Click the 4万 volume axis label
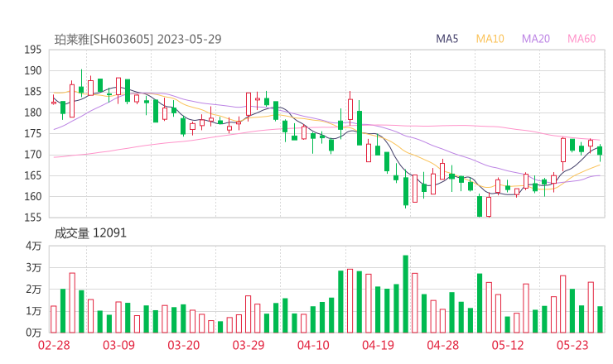 (x=34, y=246)
